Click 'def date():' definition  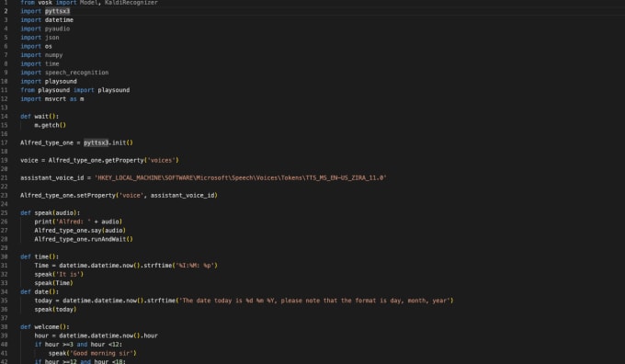click(x=40, y=291)
